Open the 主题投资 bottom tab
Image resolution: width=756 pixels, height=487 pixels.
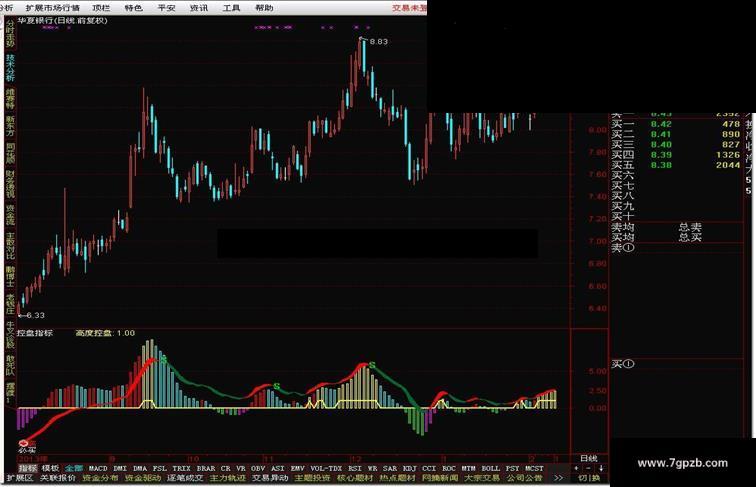point(312,478)
